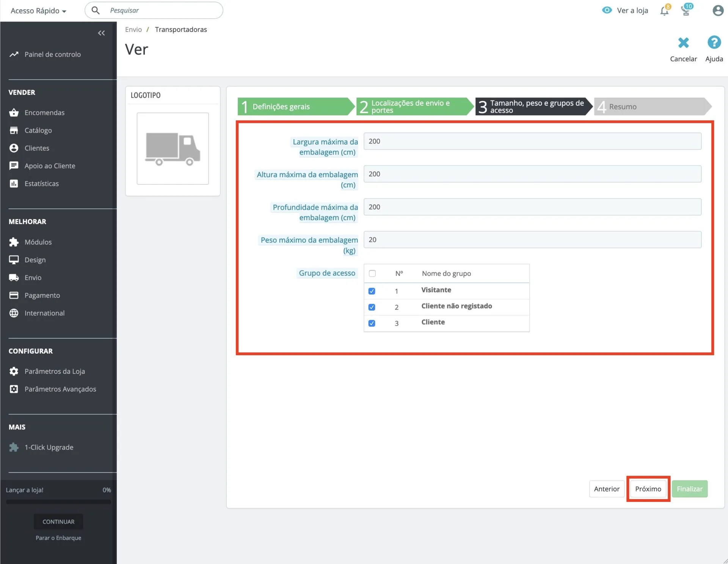Screen dimensions: 728x564
Task: Click the Lançar a loja progress bar
Action: click(x=58, y=502)
